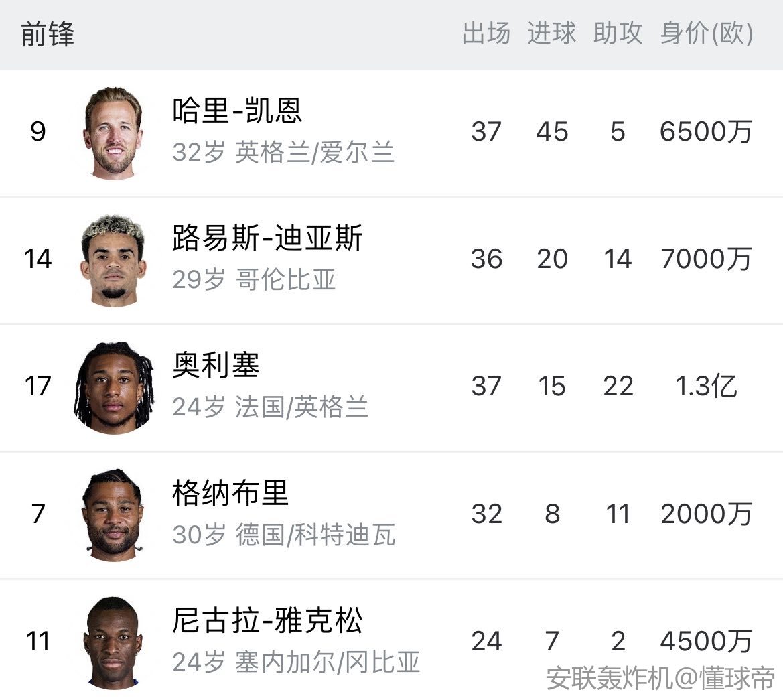Open the 尼古拉-雅克松 avatar
783x700 pixels.
[x=112, y=642]
